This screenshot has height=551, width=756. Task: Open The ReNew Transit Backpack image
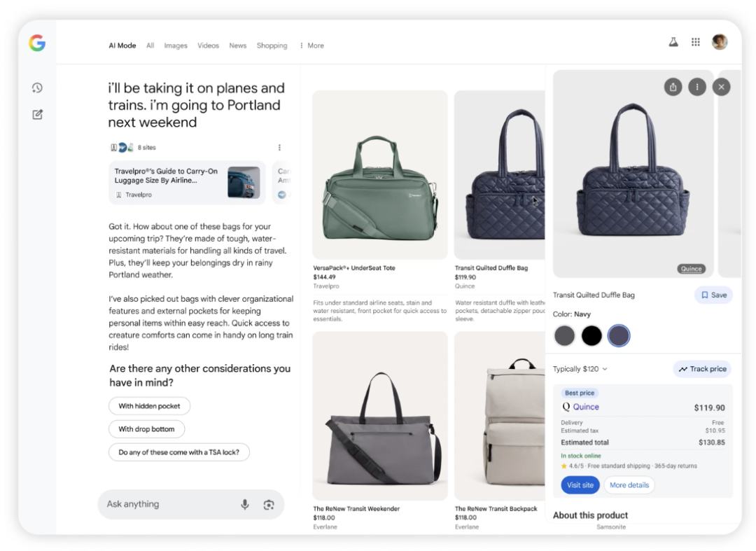coord(500,416)
